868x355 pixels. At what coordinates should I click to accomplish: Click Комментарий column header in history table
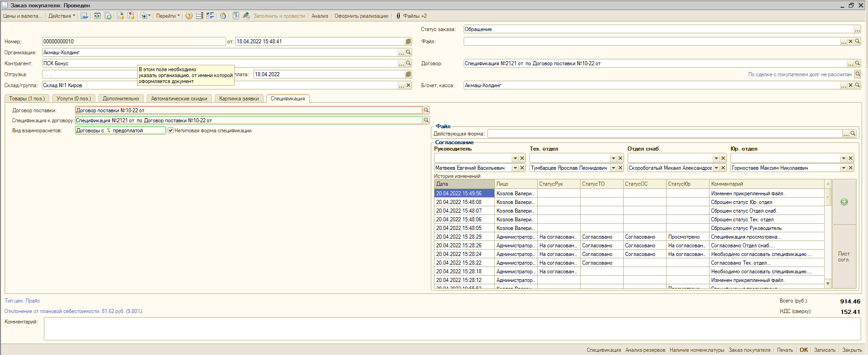(x=767, y=184)
